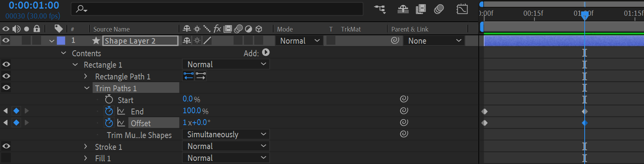Viewport: 644px width, 164px height.
Task: Hide Shape Layer 2 visibility eye
Action: point(6,41)
